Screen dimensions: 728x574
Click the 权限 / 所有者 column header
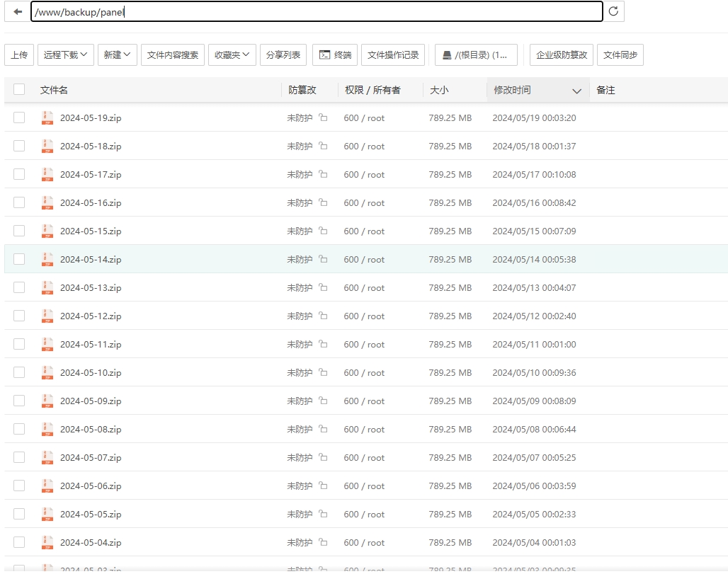(x=372, y=90)
